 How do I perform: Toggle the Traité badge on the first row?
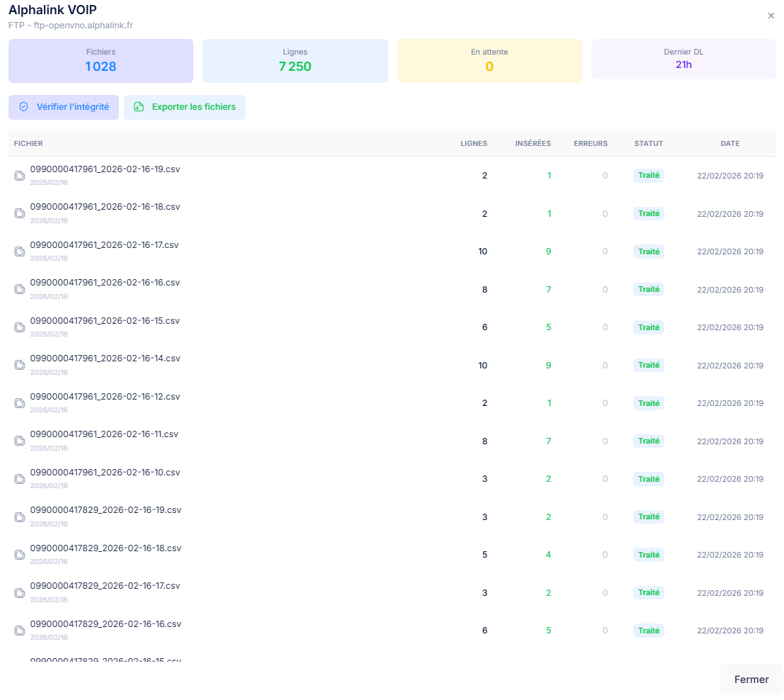click(x=648, y=175)
